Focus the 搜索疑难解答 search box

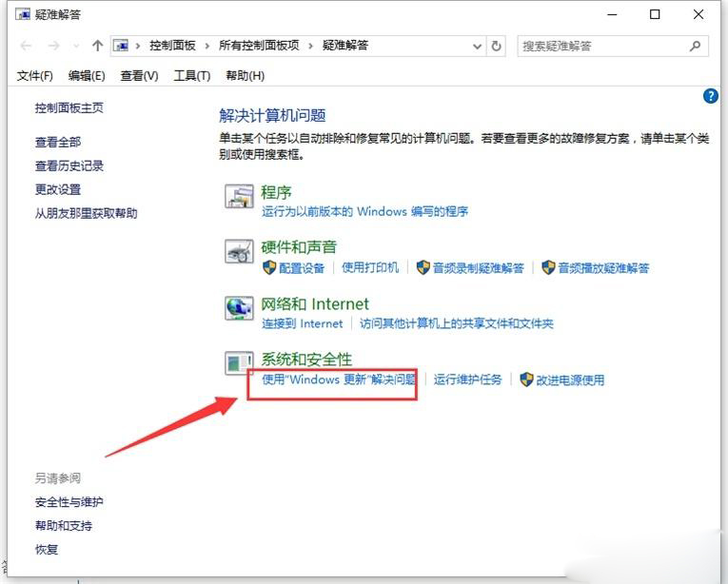613,46
